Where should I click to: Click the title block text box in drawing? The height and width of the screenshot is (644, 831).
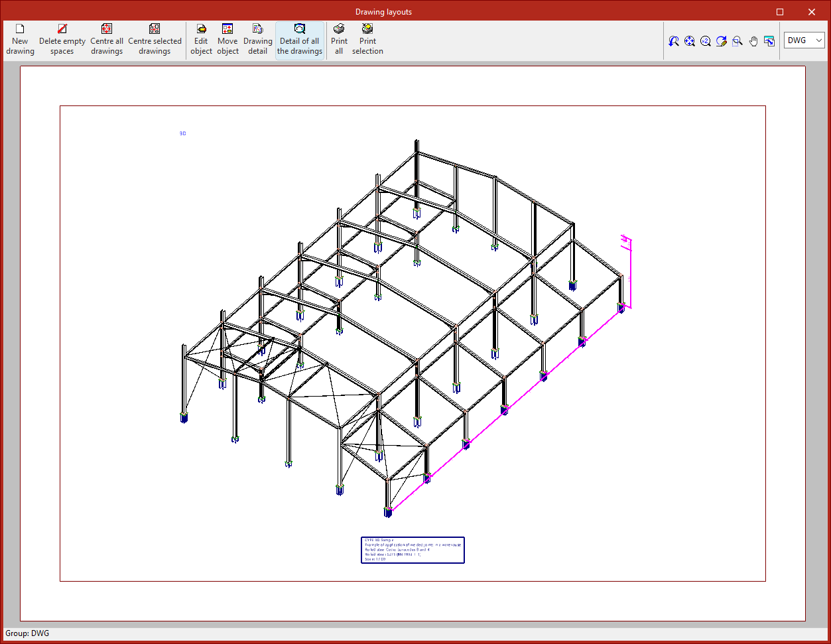413,550
